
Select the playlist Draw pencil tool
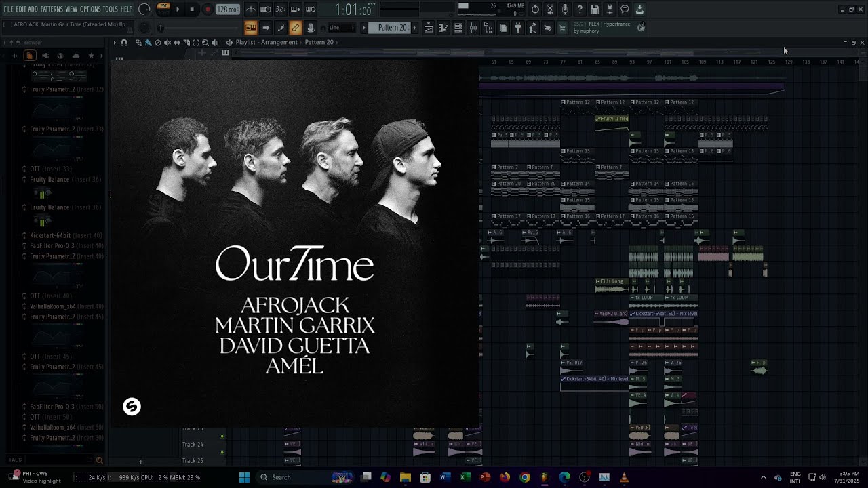(139, 43)
